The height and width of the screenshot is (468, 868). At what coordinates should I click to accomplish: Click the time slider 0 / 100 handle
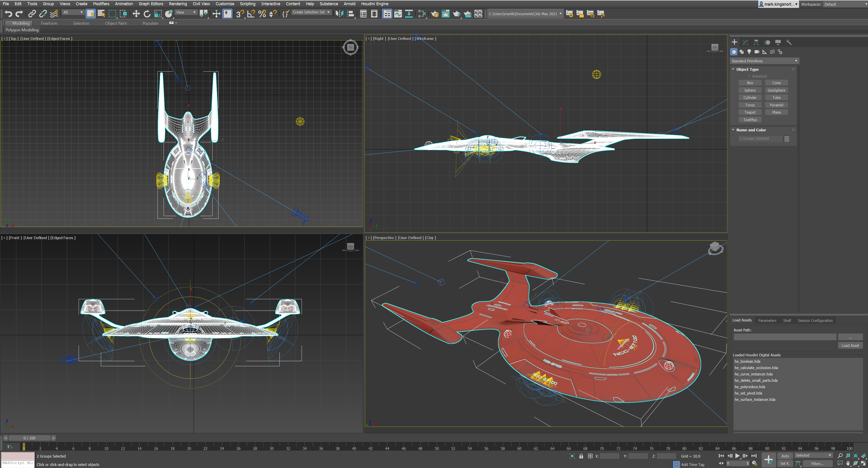(29, 438)
